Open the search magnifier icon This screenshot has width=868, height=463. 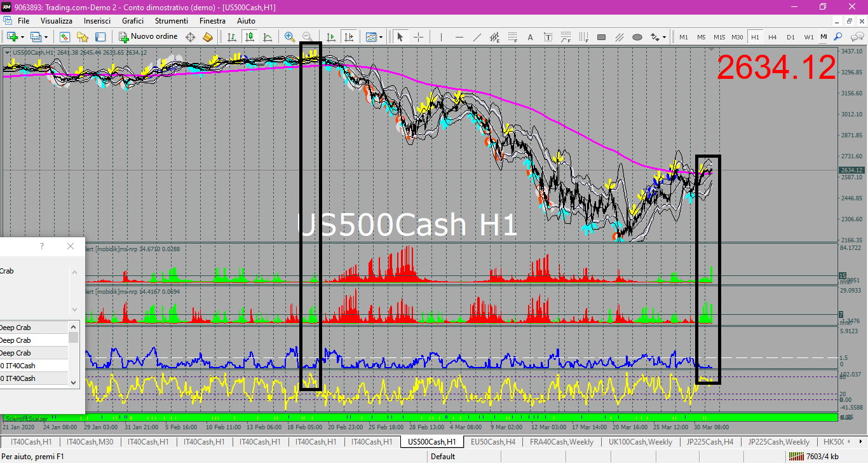pyautogui.click(x=838, y=37)
